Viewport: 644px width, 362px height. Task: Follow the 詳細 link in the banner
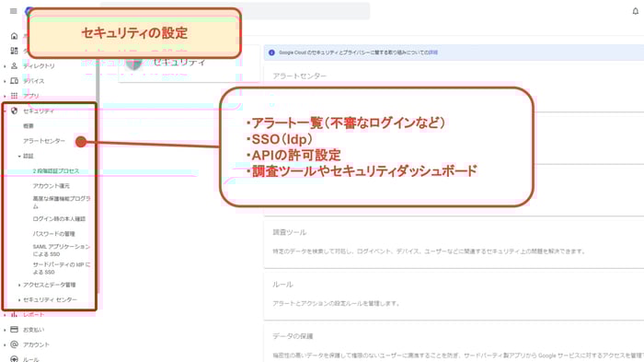pyautogui.click(x=433, y=53)
